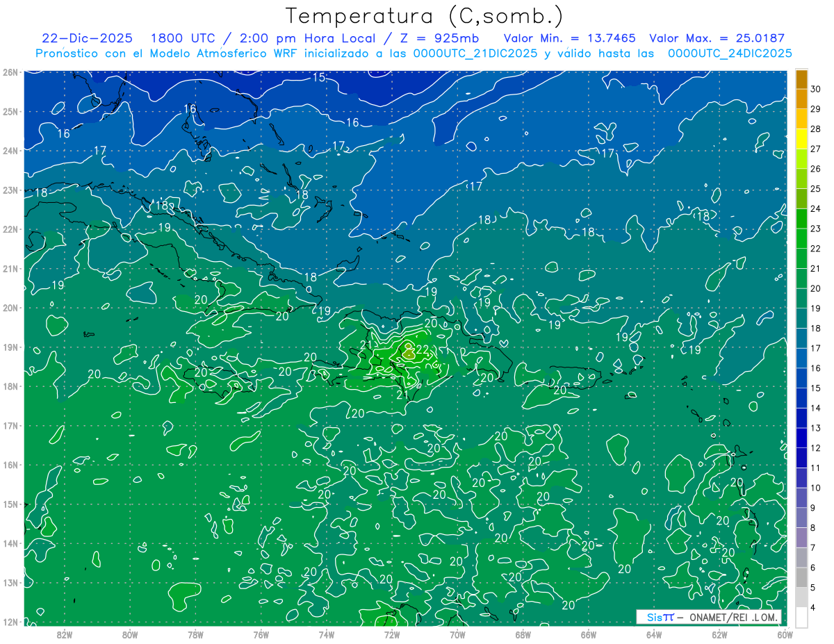The image size is (834, 644).
Task: Click the "2:00 pm Hora Local" time text
Action: point(306,38)
